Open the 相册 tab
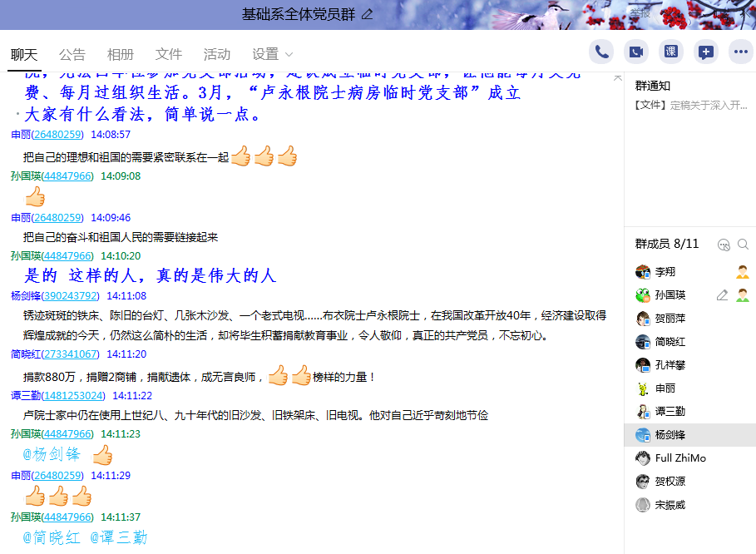756x554 pixels. click(x=121, y=54)
